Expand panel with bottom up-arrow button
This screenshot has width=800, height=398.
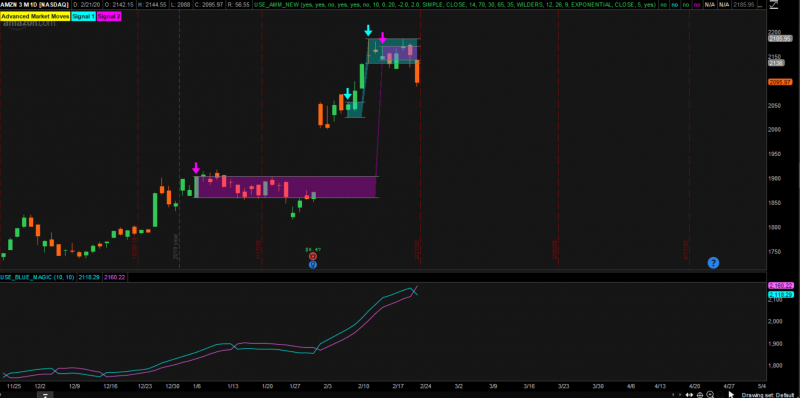click(45, 394)
